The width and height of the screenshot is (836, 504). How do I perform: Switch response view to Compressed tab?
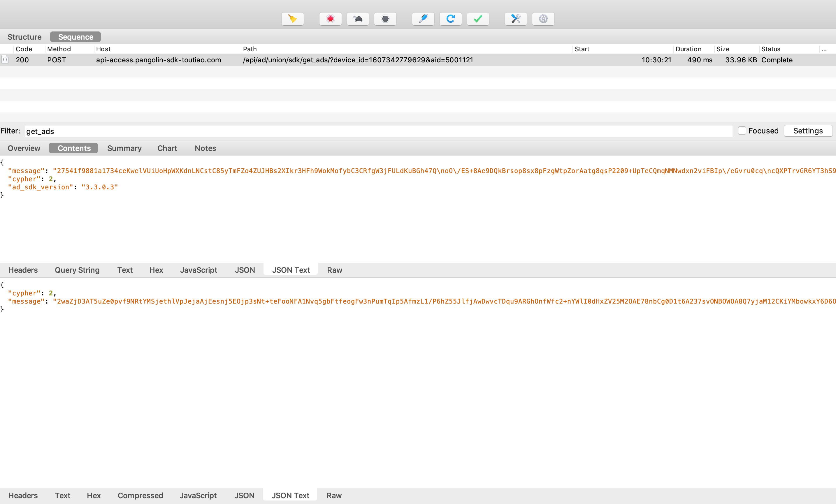(140, 496)
